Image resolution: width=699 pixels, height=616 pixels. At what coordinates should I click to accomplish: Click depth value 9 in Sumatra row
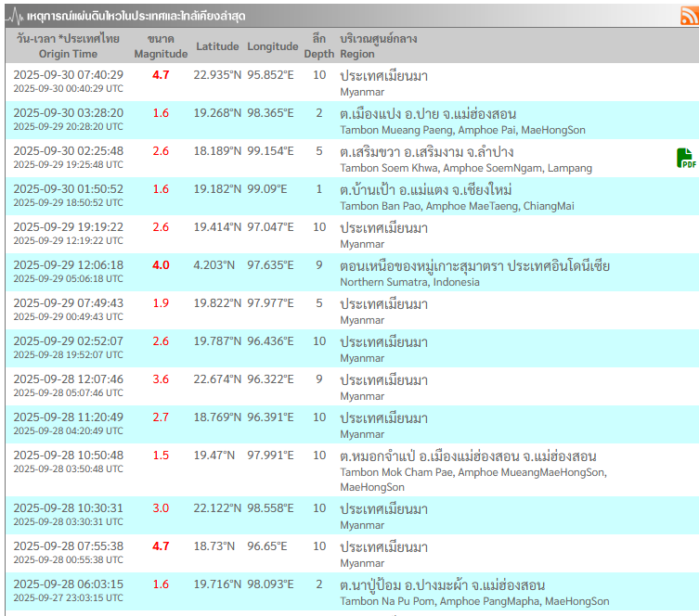(x=319, y=265)
